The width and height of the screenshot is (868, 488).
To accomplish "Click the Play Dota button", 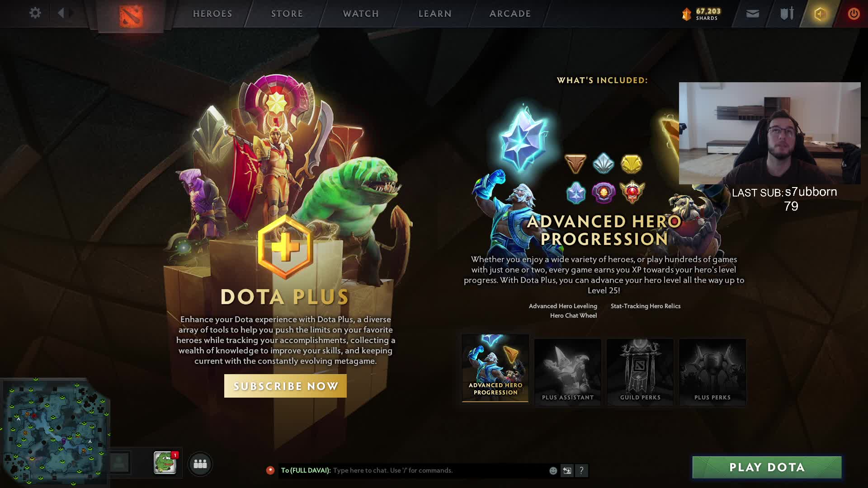I will click(767, 467).
